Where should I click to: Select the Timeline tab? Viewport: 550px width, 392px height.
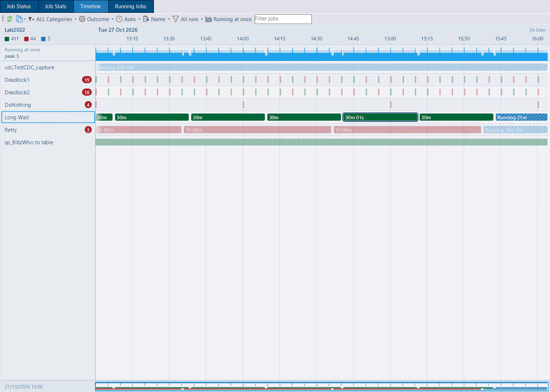[91, 6]
